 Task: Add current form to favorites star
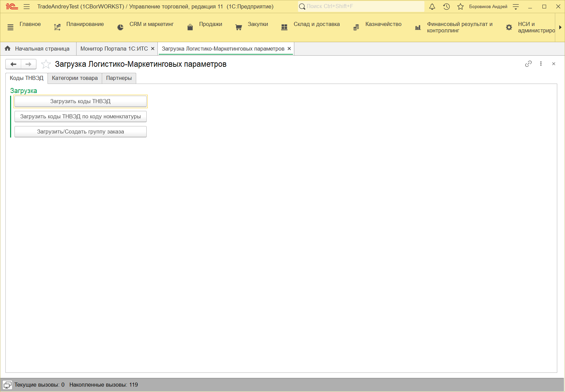click(46, 64)
